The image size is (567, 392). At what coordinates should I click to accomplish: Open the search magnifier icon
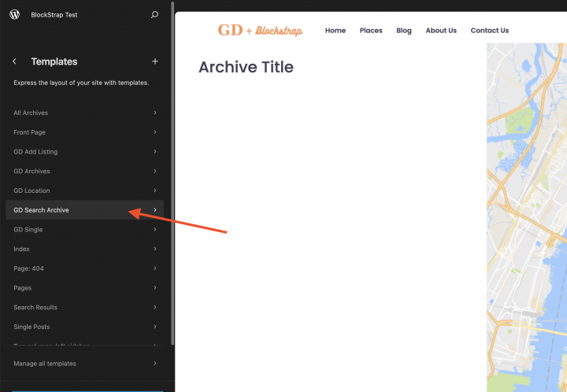tap(154, 15)
